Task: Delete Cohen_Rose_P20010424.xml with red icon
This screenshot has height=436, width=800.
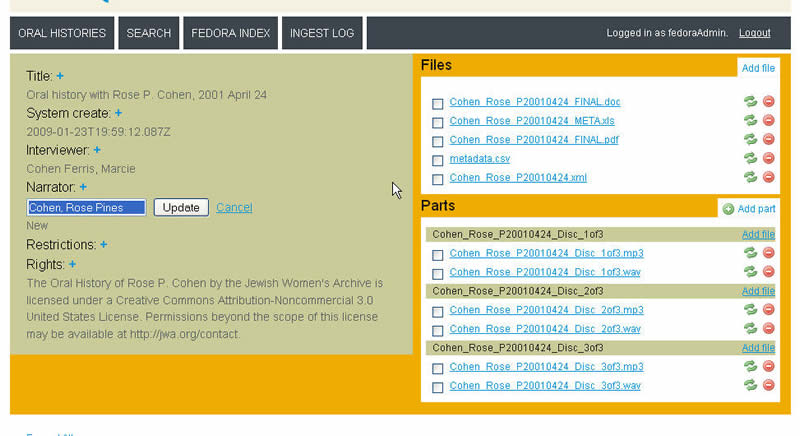Action: point(768,177)
